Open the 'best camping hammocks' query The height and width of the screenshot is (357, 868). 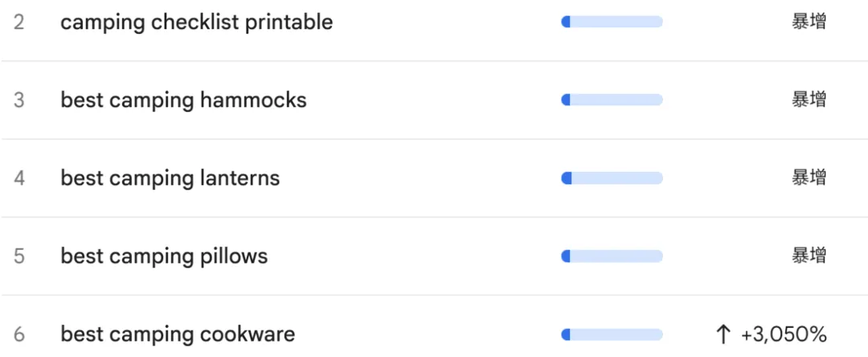pos(183,101)
